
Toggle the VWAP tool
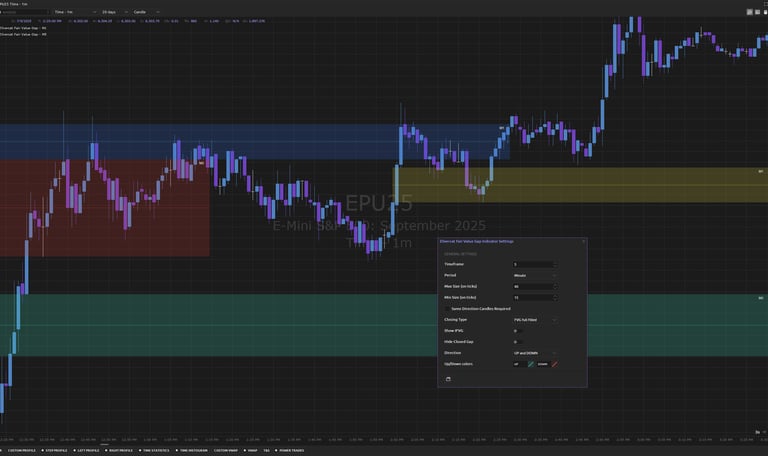[x=251, y=451]
